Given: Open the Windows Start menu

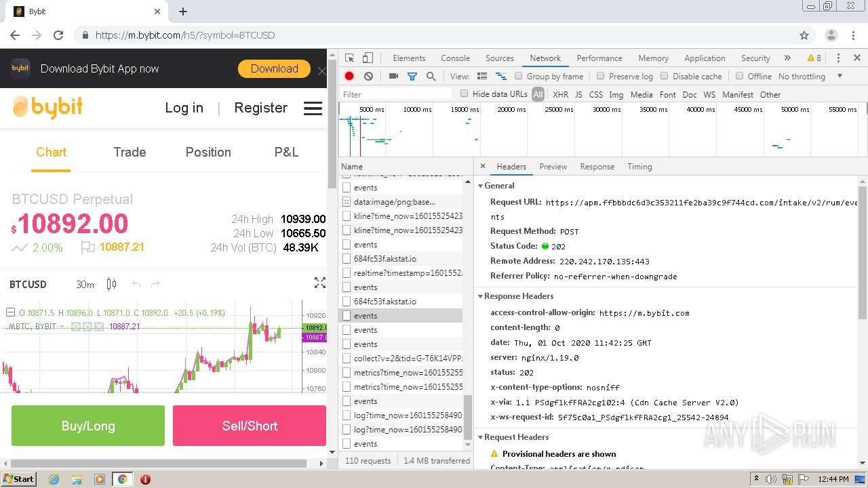Looking at the screenshot, I should 18,479.
